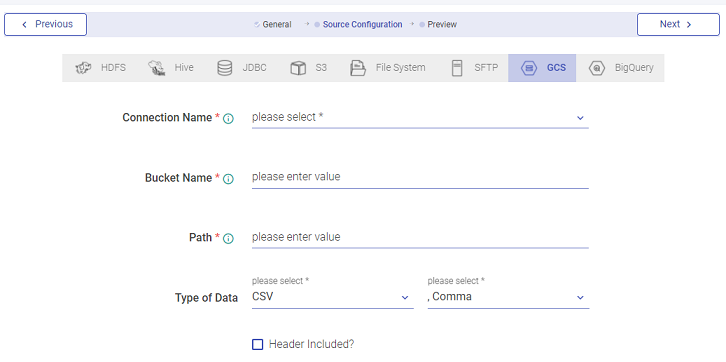This screenshot has height=362, width=726.
Task: Show info for Bucket Name field
Action: coord(228,179)
